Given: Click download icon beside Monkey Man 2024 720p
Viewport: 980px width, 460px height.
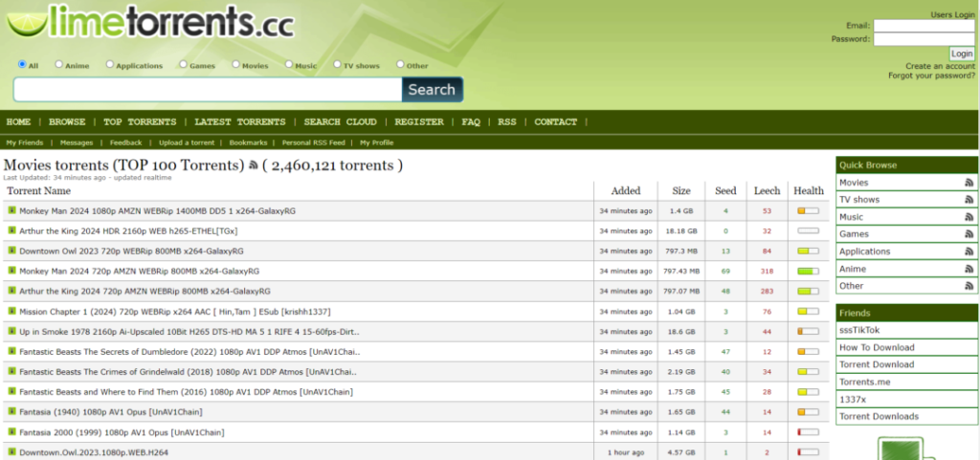Looking at the screenshot, I should click(11, 271).
